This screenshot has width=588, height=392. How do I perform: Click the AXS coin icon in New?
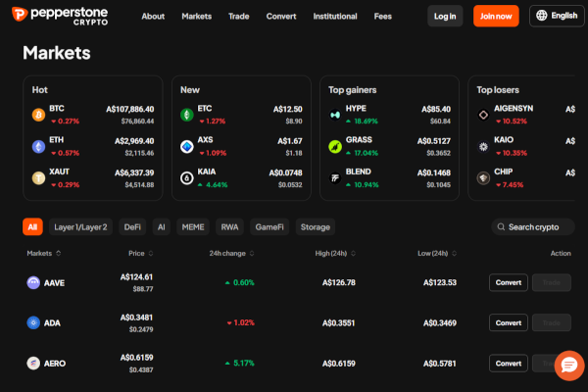coord(187,146)
